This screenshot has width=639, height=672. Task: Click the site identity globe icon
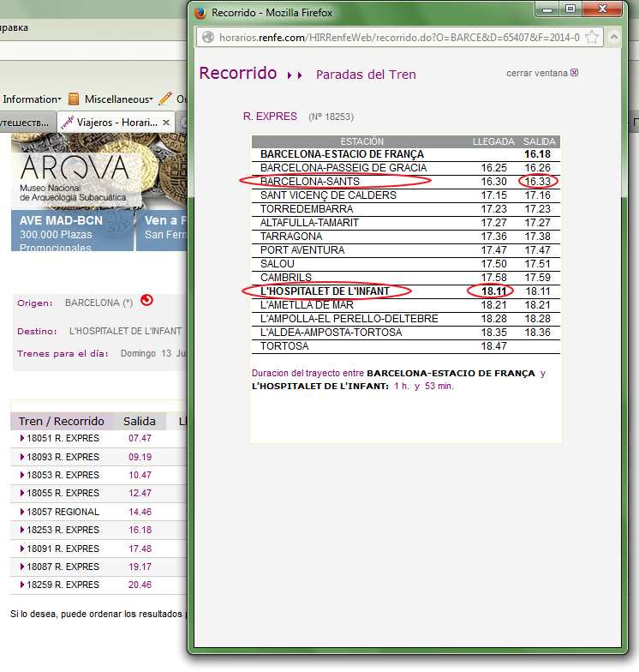208,38
